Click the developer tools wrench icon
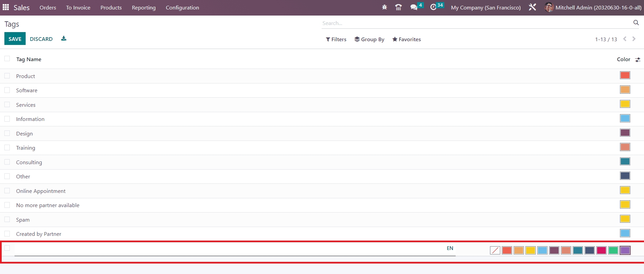 (x=532, y=7)
